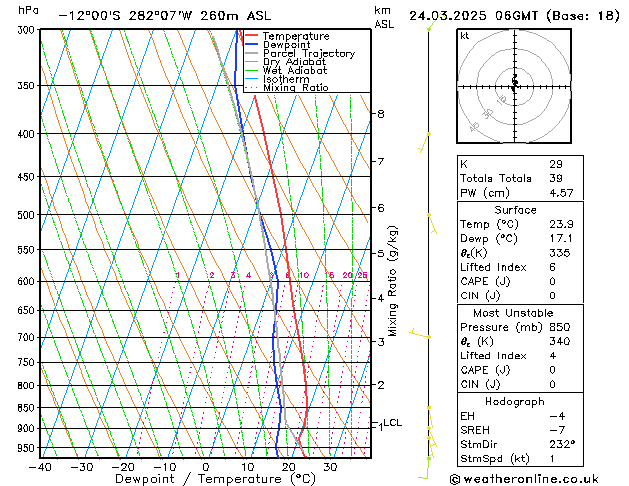Click the 3 km altitude tick label

(381, 342)
